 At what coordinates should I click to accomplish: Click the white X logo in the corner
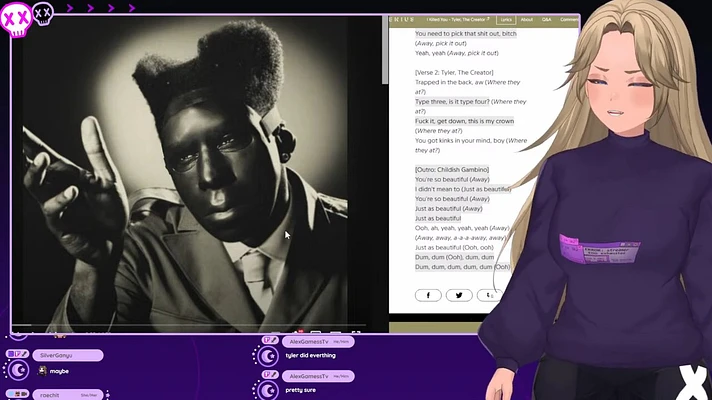point(693,381)
